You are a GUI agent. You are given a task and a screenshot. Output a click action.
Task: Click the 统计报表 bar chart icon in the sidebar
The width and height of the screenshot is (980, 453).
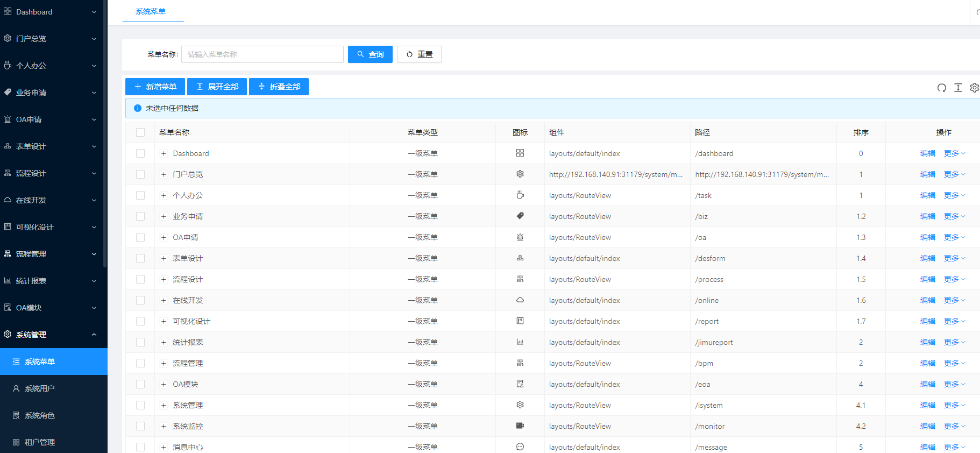click(8, 280)
